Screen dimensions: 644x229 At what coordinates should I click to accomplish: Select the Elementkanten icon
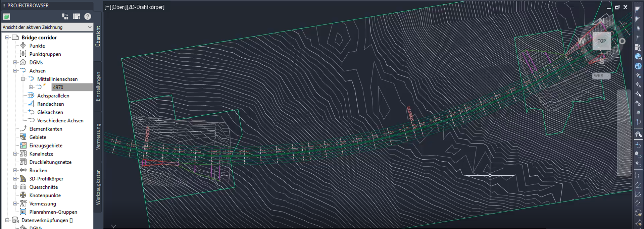click(x=23, y=129)
